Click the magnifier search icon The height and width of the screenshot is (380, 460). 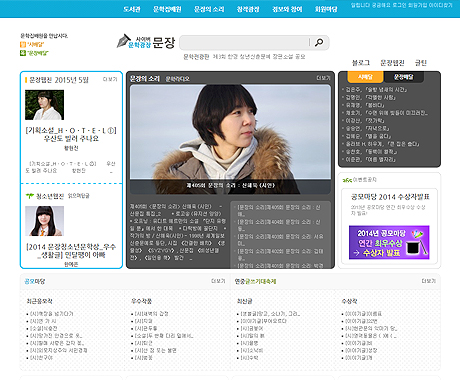(319, 42)
